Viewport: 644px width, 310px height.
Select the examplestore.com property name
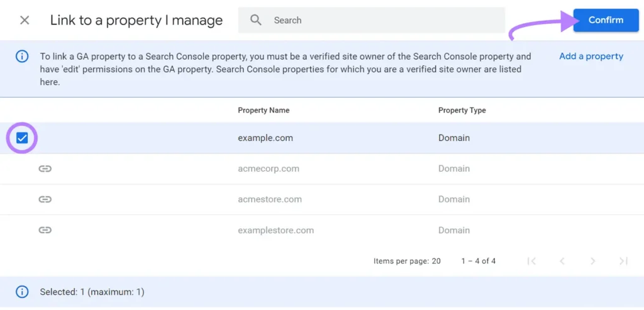(x=275, y=230)
